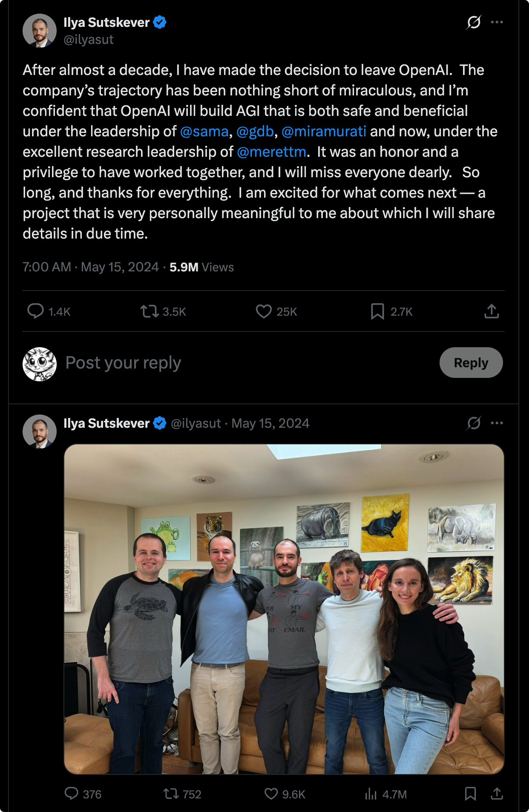Like the photo post with 9.6K likes
The width and height of the screenshot is (529, 812).
click(271, 794)
